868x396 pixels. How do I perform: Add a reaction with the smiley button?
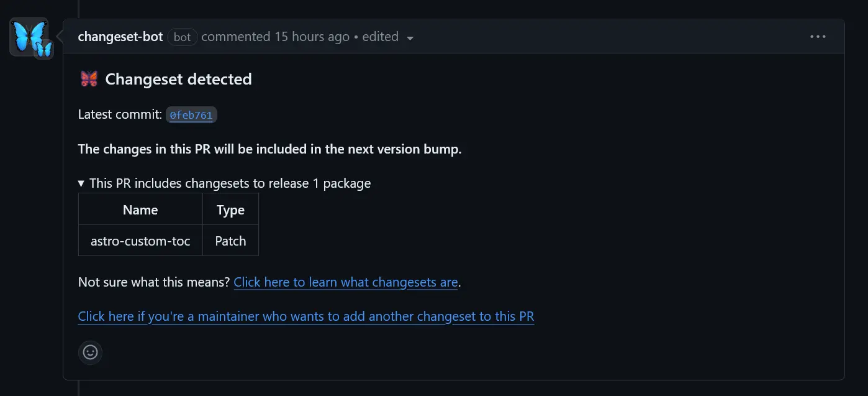point(91,352)
